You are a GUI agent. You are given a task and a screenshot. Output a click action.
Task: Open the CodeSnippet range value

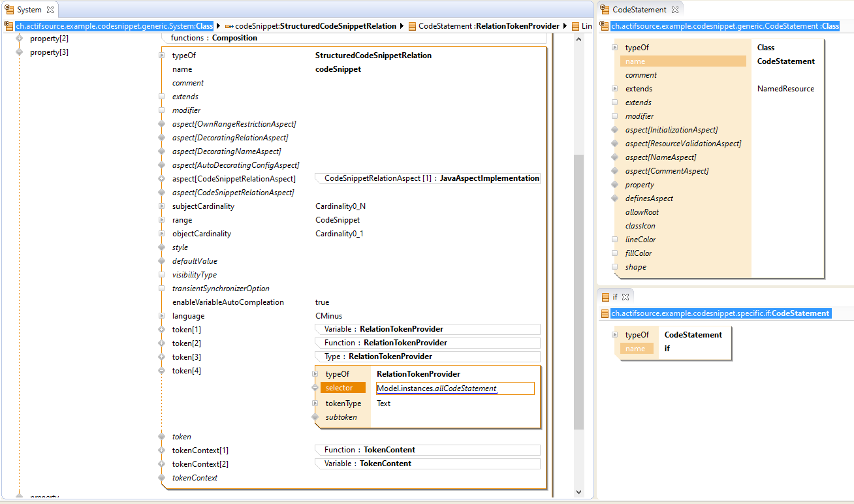click(337, 220)
